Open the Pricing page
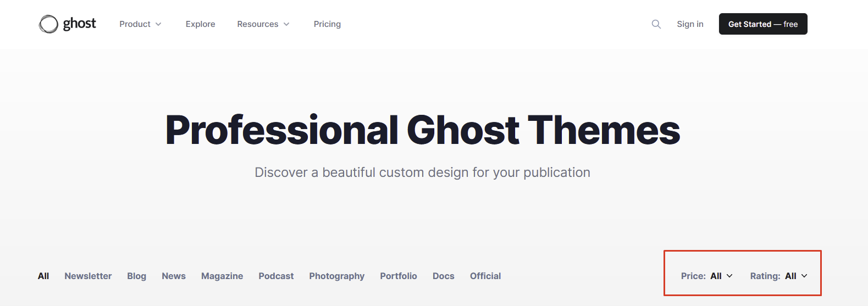This screenshot has height=306, width=868. click(x=327, y=24)
